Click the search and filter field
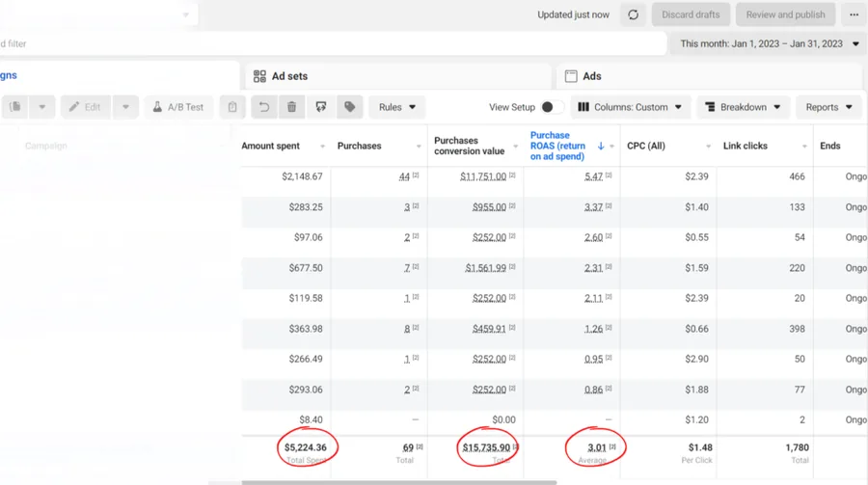868x485 pixels. point(332,43)
